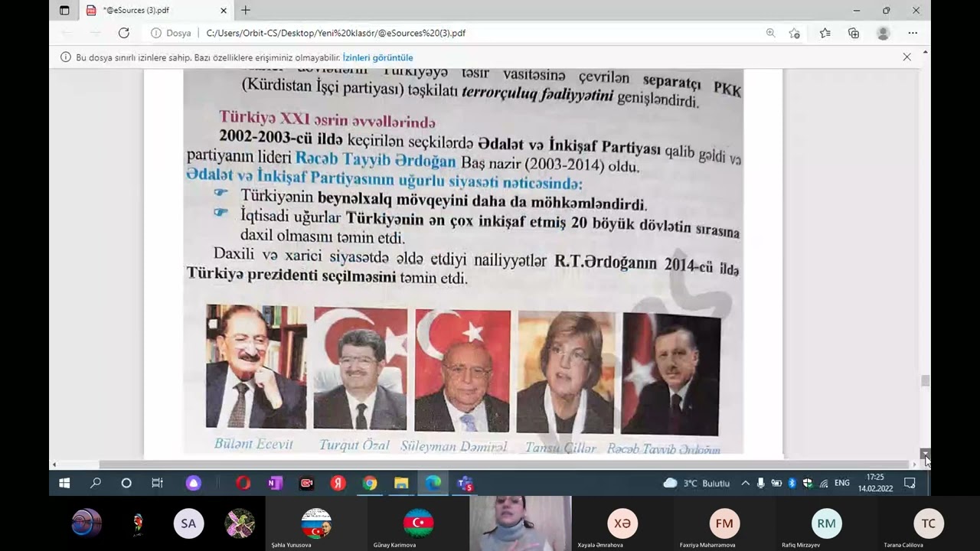Click the Rəcəb Tayyib Ərdoğan photo
The image size is (980, 551).
coord(671,373)
